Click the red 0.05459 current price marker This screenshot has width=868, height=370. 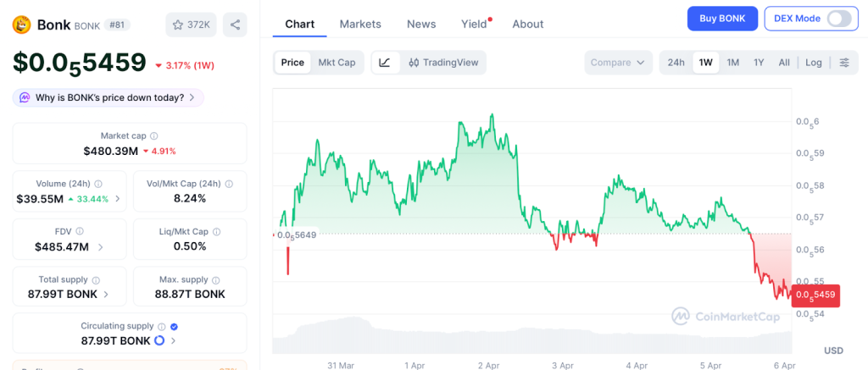tap(815, 295)
